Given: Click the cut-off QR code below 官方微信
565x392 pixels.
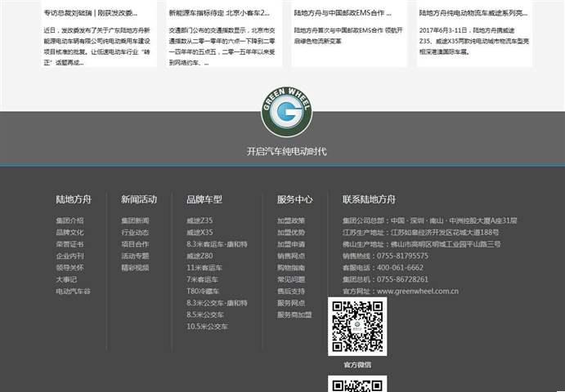Looking at the screenshot, I should coord(357,384).
